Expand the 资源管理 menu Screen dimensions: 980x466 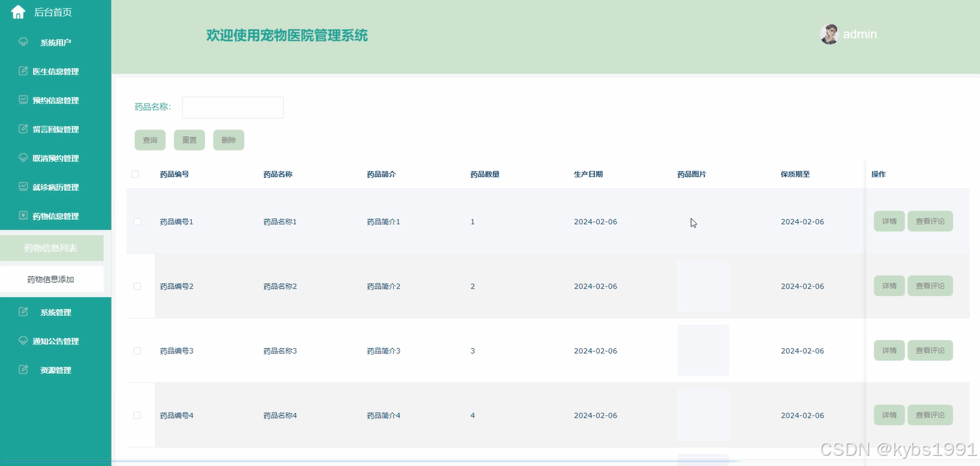pos(56,370)
